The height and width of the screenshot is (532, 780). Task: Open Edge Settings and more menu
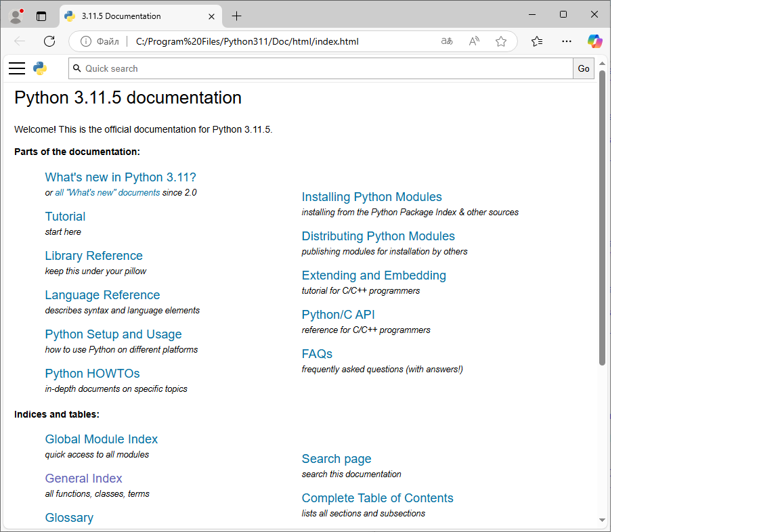[567, 41]
